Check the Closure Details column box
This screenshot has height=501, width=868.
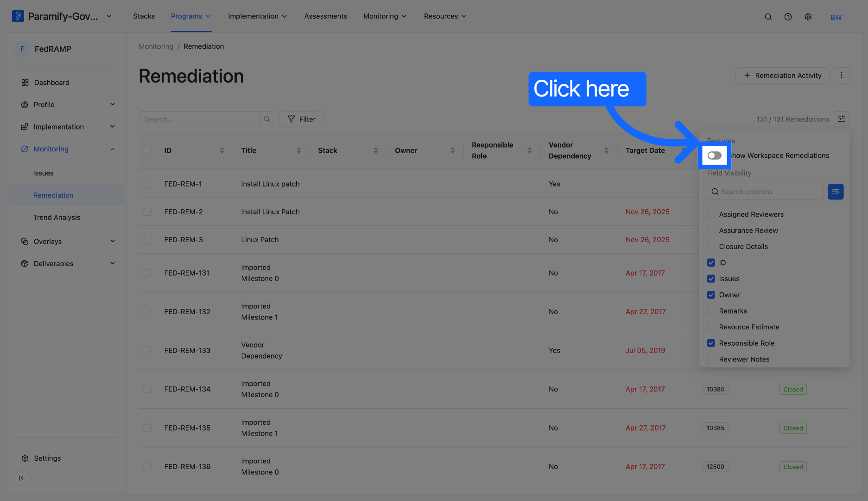[711, 247]
